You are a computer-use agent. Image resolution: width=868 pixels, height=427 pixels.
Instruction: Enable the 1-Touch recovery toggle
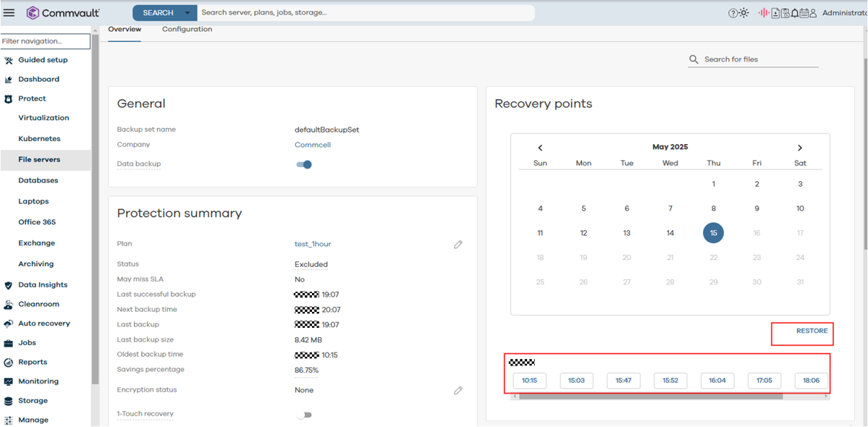coord(304,415)
